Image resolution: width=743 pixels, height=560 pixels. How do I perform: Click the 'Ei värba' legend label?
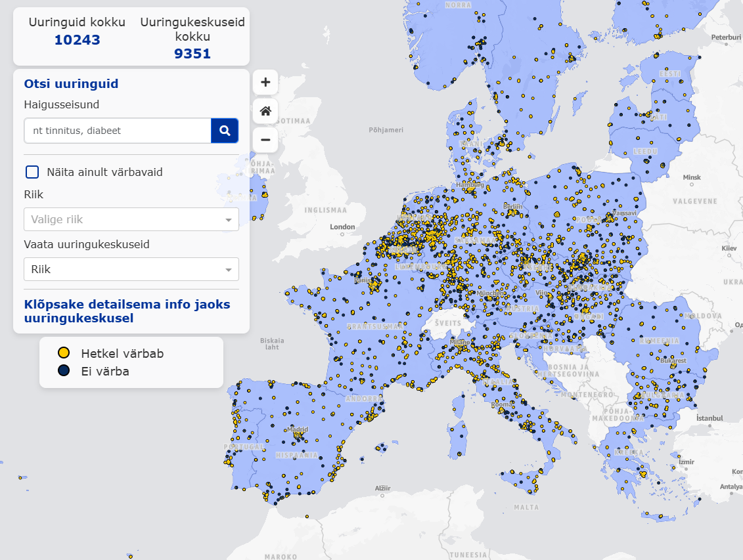click(105, 371)
